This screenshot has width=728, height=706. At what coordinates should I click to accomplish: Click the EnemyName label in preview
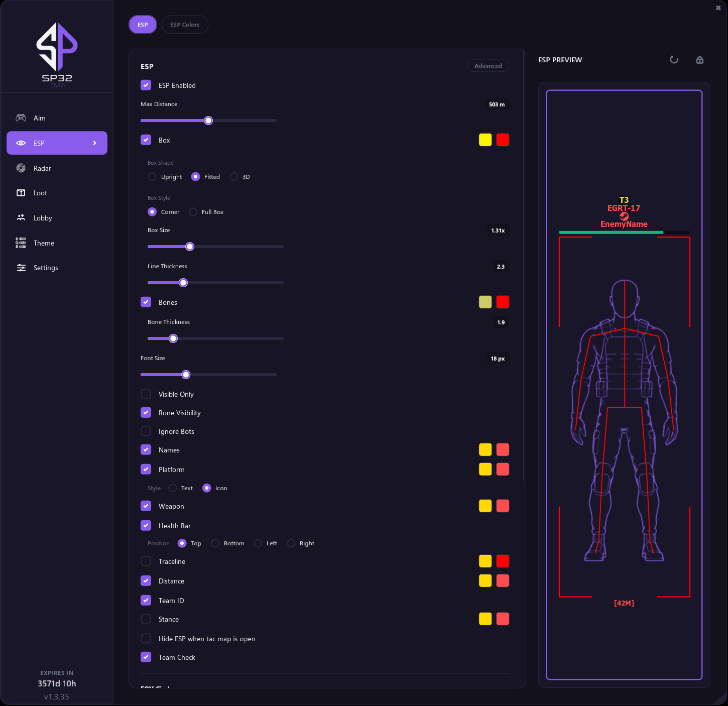624,224
